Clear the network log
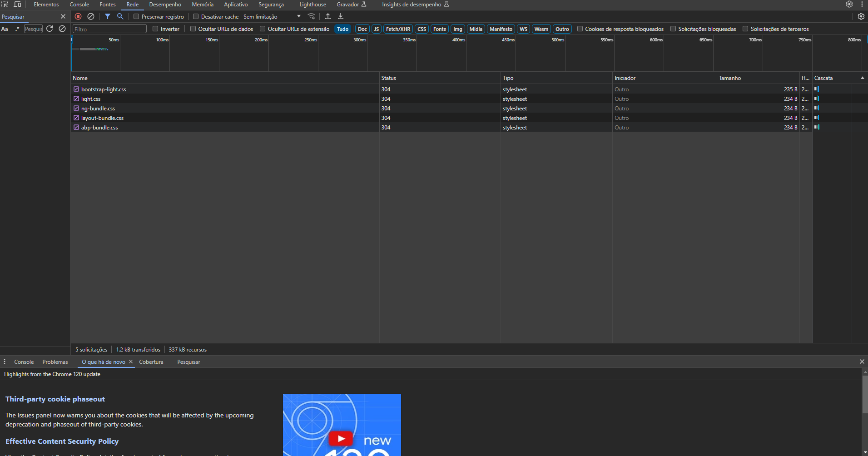The height and width of the screenshot is (456, 868). [91, 16]
